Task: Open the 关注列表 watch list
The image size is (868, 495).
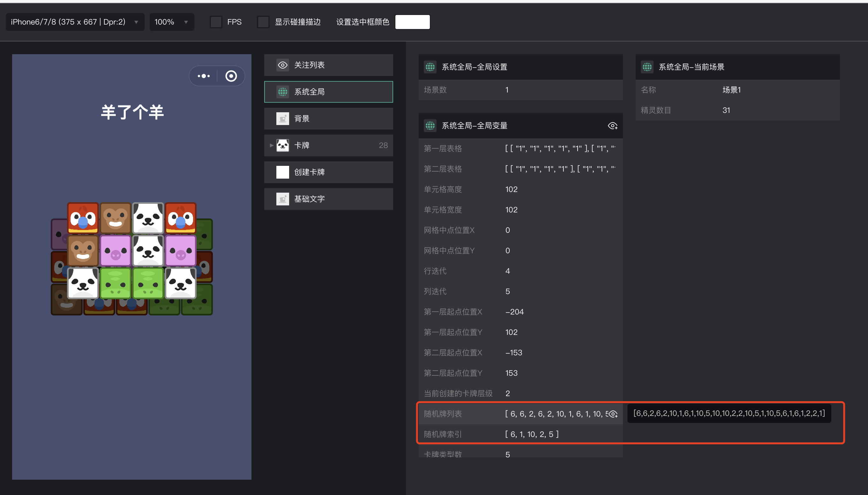Action: [329, 65]
